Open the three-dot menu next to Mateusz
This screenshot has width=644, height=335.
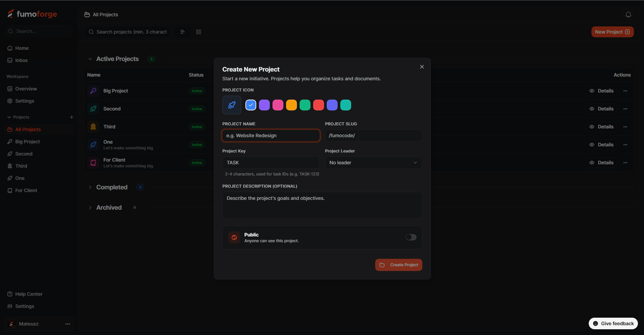coord(68,324)
